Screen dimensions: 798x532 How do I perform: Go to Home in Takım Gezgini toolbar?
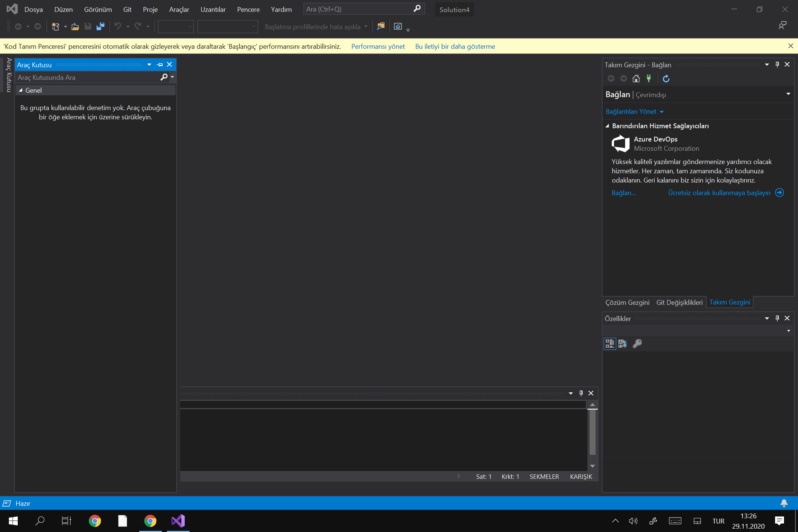click(x=636, y=78)
